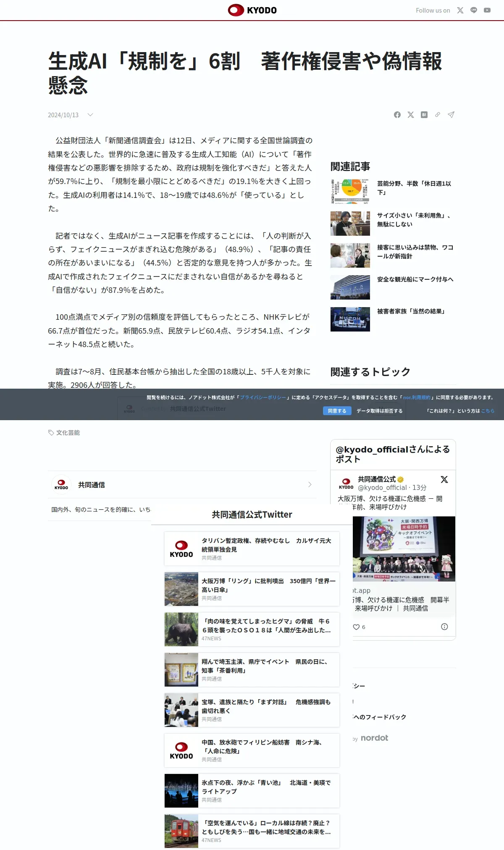
Task: Open the nor.利用規約 link
Action: (x=417, y=397)
